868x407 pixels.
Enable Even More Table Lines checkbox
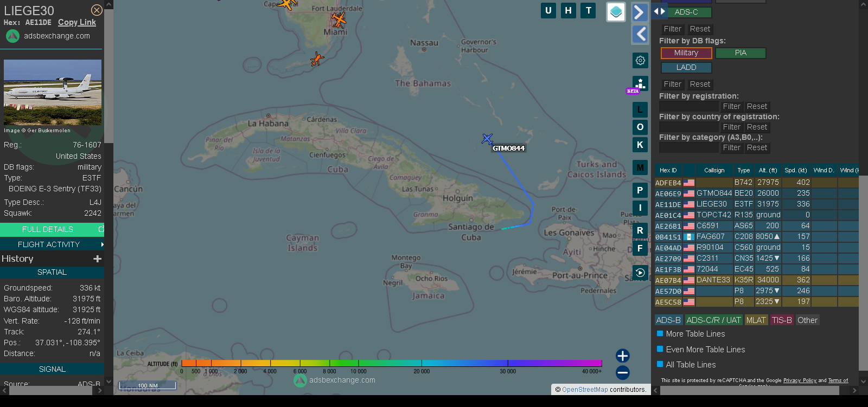(x=660, y=349)
